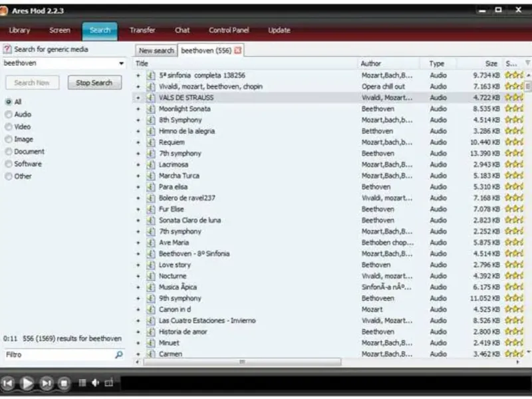Start playback with the play button
This screenshot has height=399, width=532.
27,384
